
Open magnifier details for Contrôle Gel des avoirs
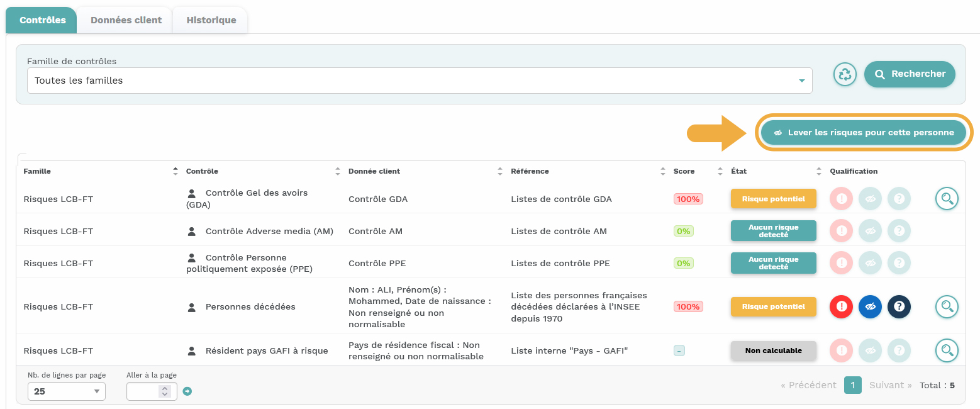[x=947, y=199]
